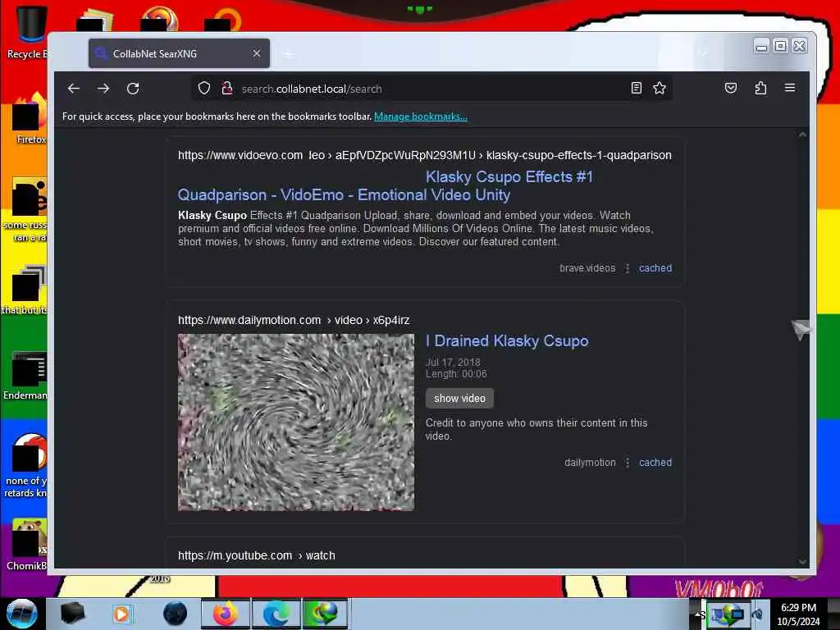Select the CollabNet SearXNG tab
The width and height of the screenshot is (840, 630).
179,53
